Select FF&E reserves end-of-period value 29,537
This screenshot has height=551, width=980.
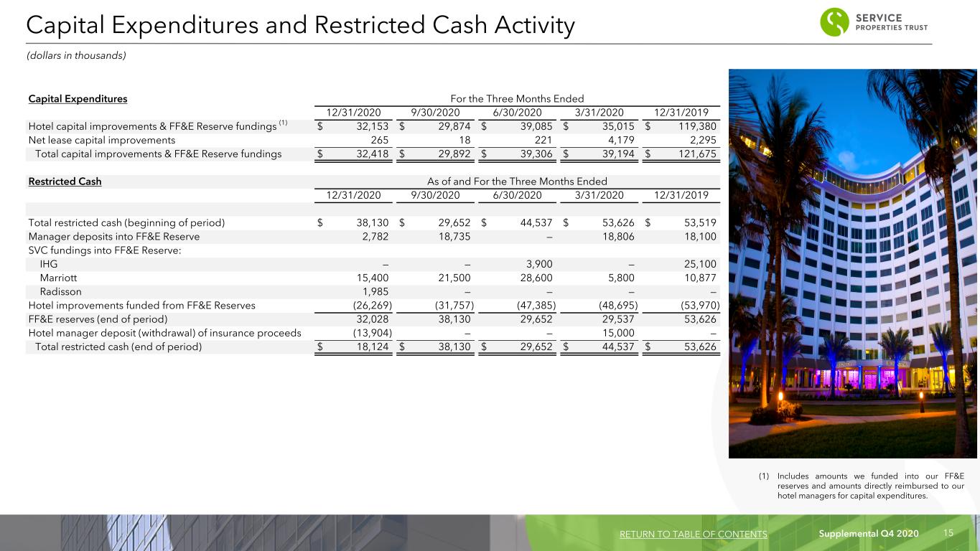[x=617, y=319]
